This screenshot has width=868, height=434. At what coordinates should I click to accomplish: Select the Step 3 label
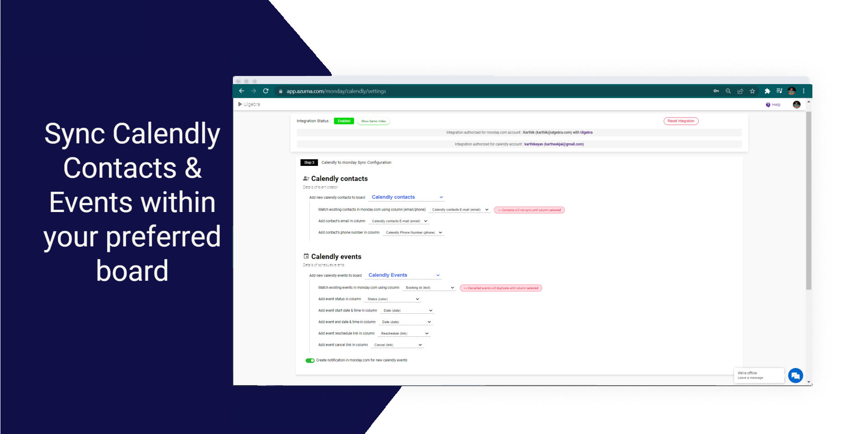(309, 163)
